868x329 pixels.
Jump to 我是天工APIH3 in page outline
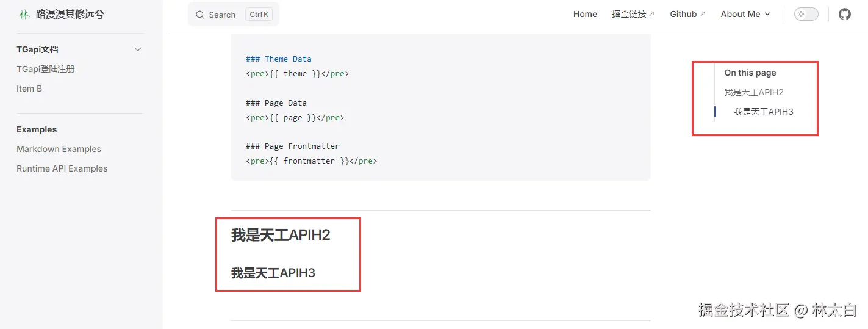(763, 112)
